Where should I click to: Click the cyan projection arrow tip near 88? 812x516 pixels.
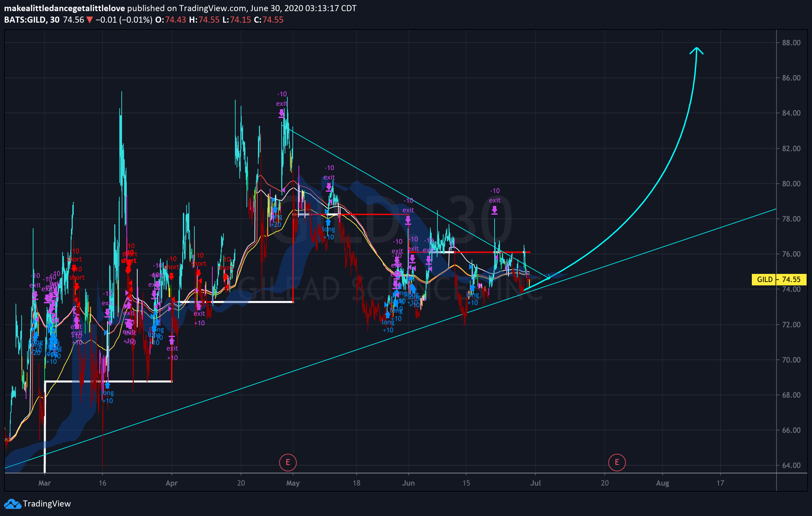coord(696,50)
